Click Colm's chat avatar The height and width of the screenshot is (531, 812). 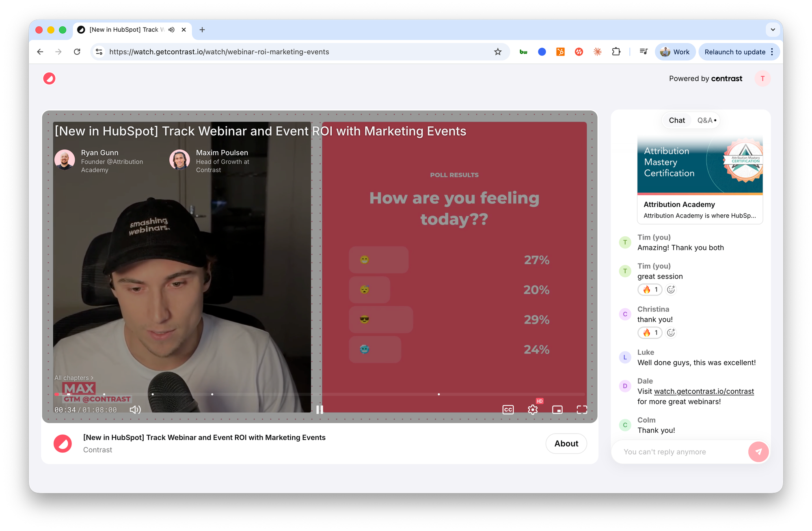click(x=625, y=425)
